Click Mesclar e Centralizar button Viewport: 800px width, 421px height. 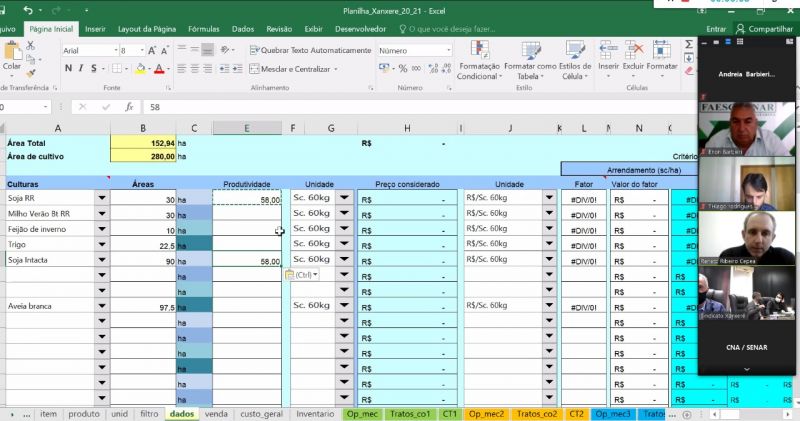point(290,68)
